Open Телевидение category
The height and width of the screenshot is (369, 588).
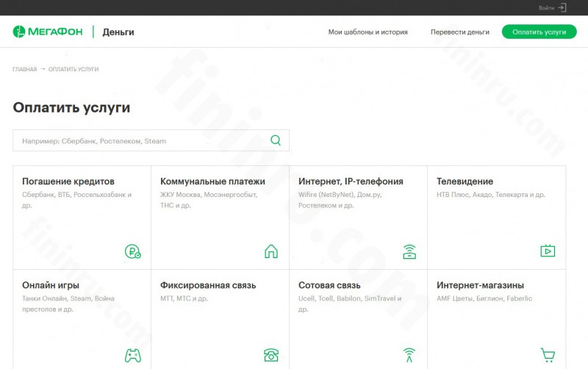[497, 218]
